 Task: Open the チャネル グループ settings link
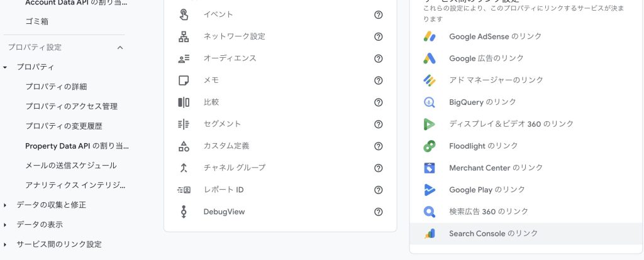click(234, 168)
